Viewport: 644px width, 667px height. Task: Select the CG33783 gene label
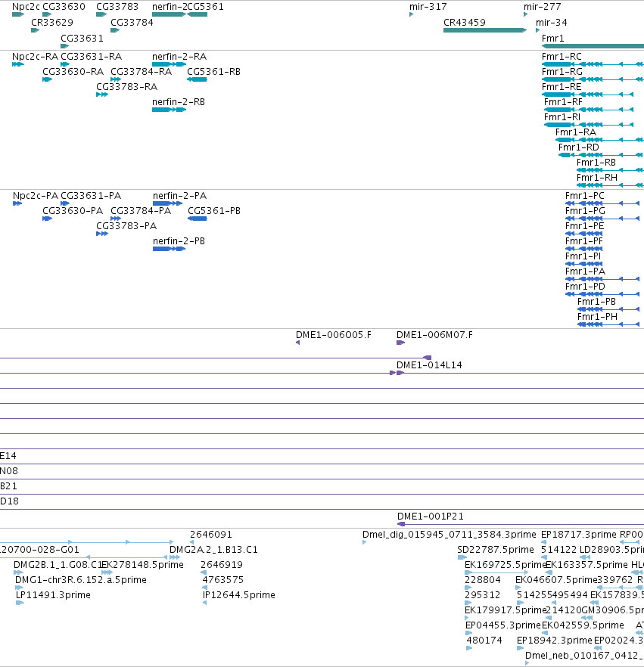(117, 7)
